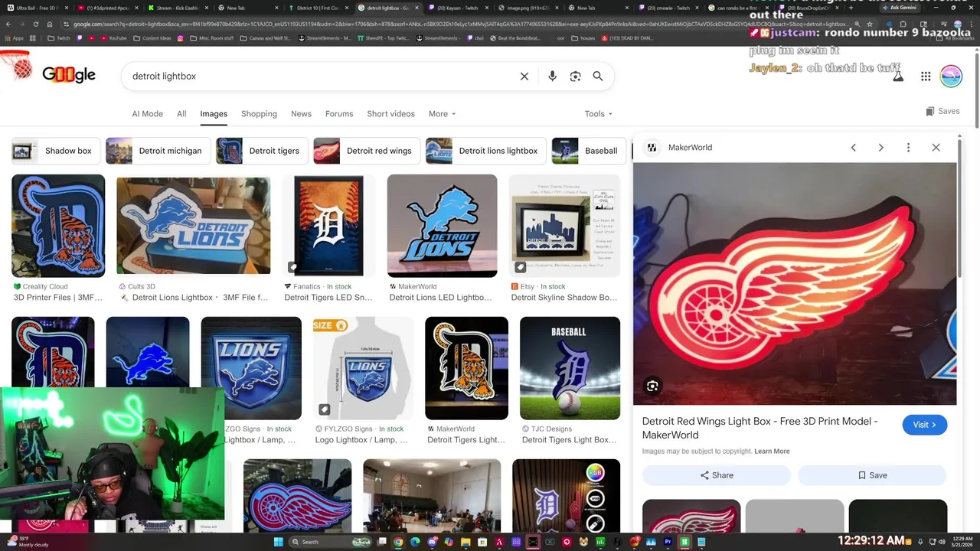Click the large Red Wings preview image
Image resolution: width=980 pixels, height=551 pixels.
[x=795, y=283]
